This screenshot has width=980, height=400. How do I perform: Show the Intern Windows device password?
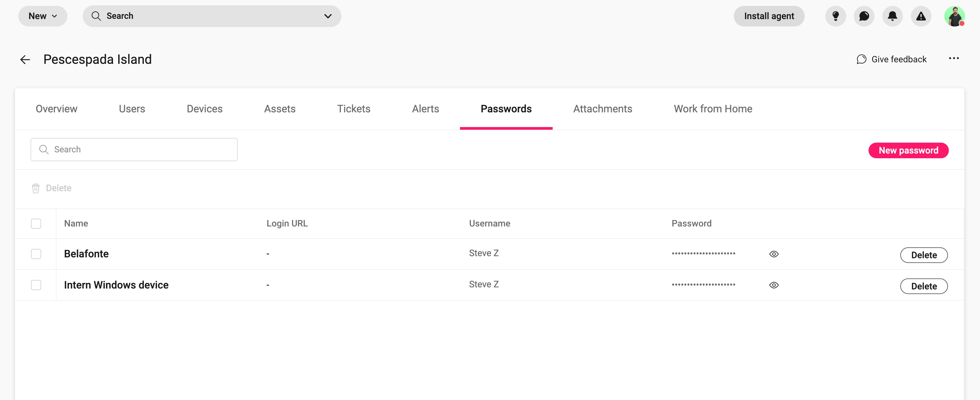[x=774, y=285]
